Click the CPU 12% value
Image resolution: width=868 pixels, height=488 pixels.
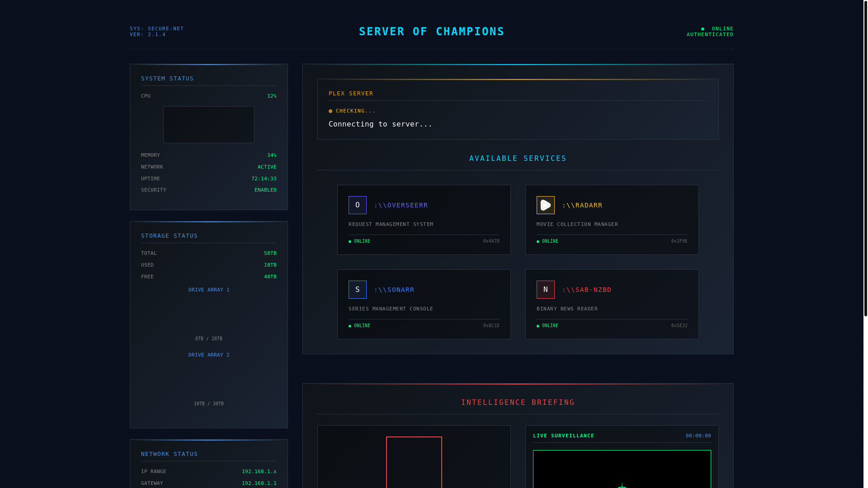point(272,96)
